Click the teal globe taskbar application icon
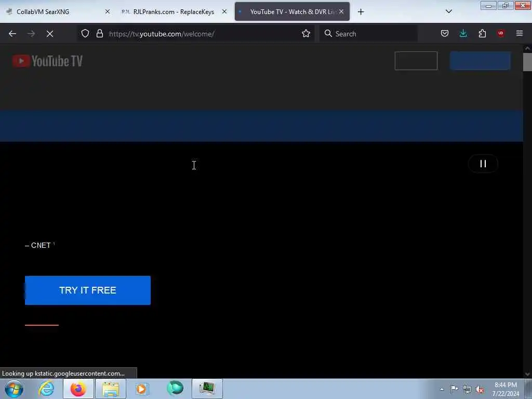The width and height of the screenshot is (532, 399). [175, 389]
